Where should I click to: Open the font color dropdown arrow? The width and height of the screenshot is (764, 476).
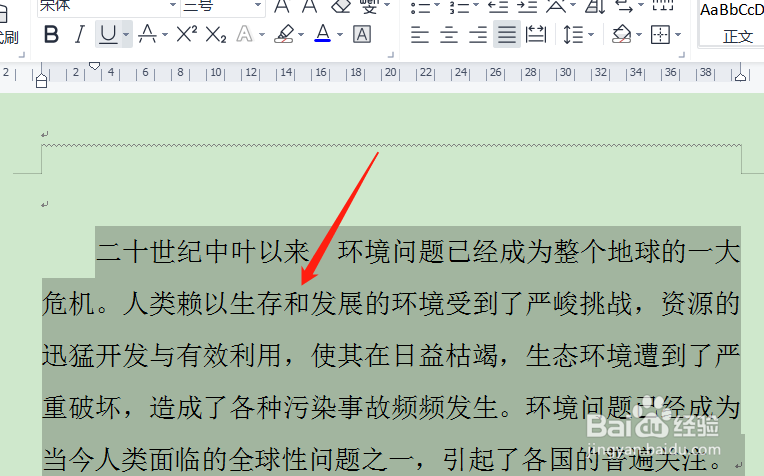click(340, 35)
